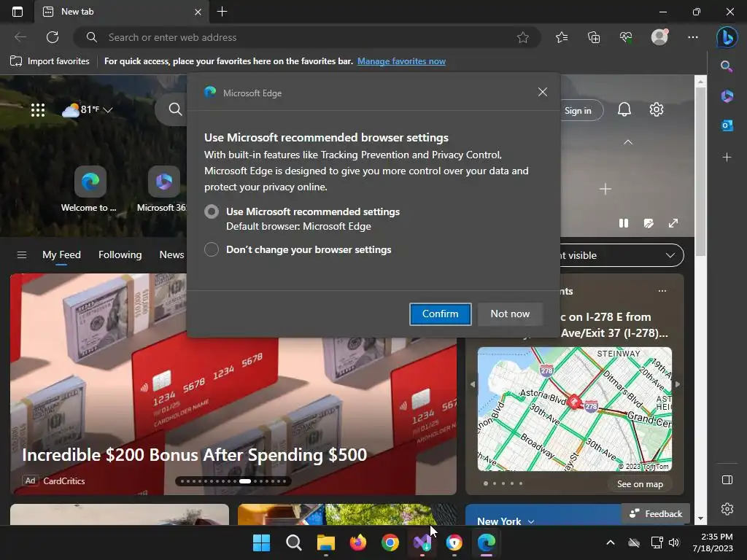Open the Windows Start menu
Viewport: 747px width, 560px height.
tap(261, 542)
